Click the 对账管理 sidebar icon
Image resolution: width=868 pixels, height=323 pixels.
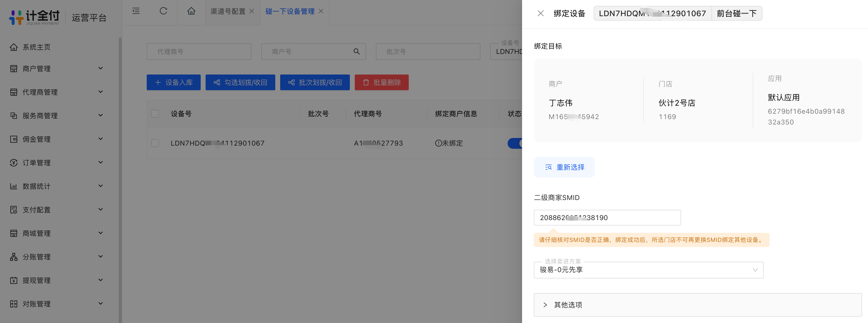pyautogui.click(x=13, y=304)
